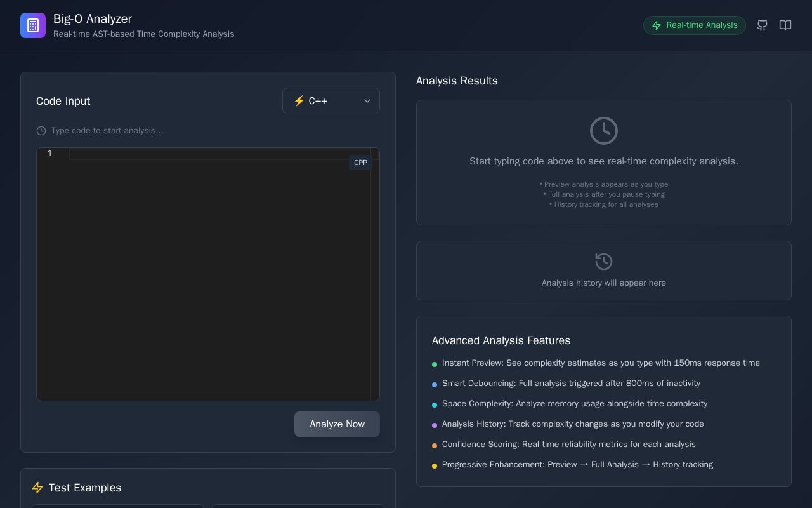Screen dimensions: 812x508
Task: Click 'Analysis history will appear here' text
Action: [x=604, y=283]
